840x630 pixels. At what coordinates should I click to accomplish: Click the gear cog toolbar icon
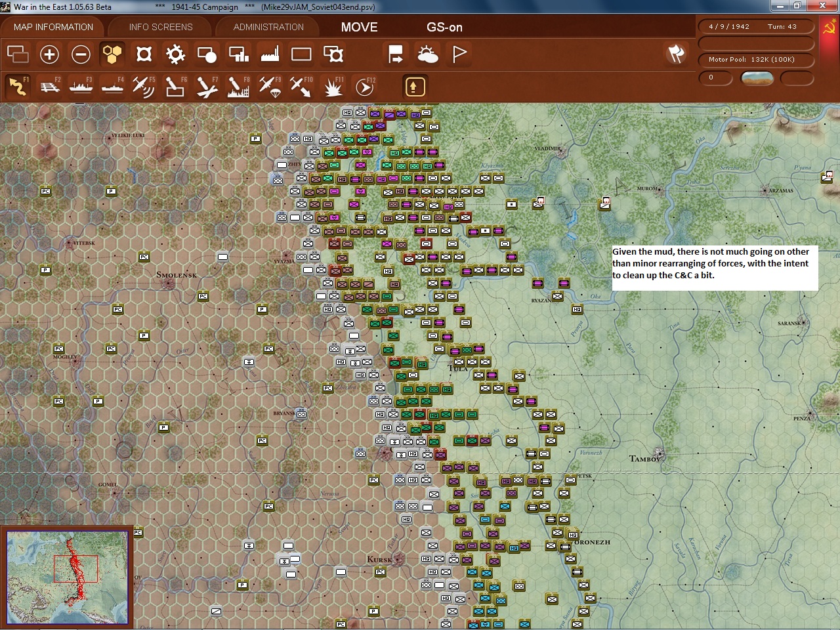coord(175,54)
